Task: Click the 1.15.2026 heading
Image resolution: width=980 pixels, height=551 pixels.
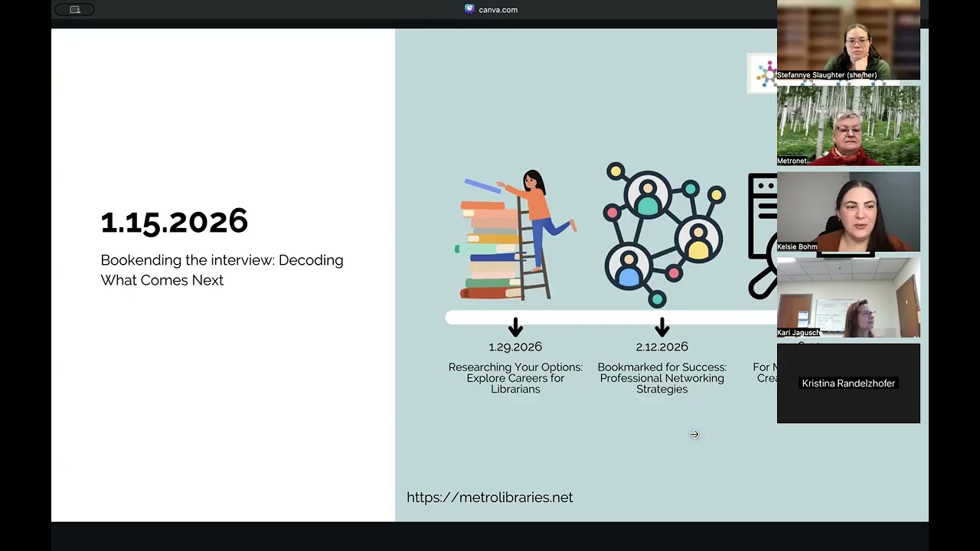Action: (175, 222)
